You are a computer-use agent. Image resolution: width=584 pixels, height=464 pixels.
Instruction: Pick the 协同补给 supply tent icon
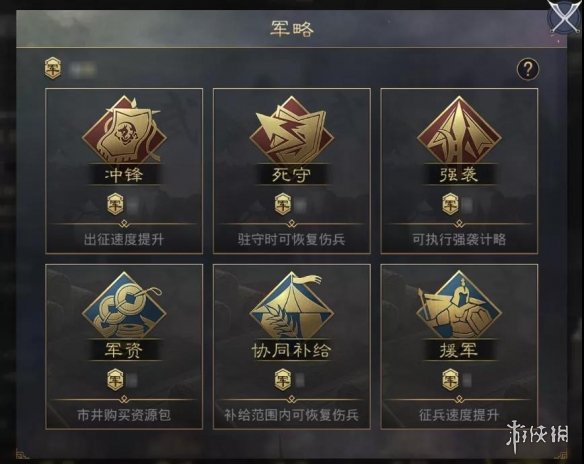click(292, 305)
